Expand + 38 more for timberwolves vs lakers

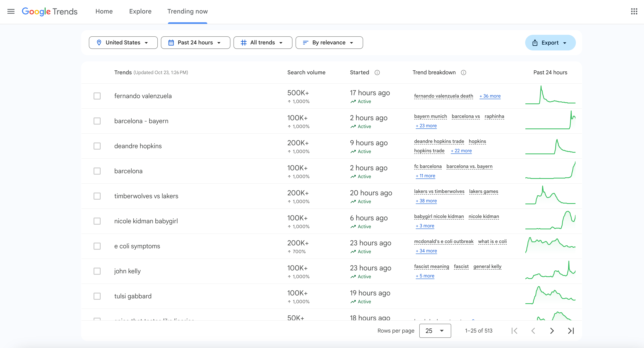[x=426, y=201]
